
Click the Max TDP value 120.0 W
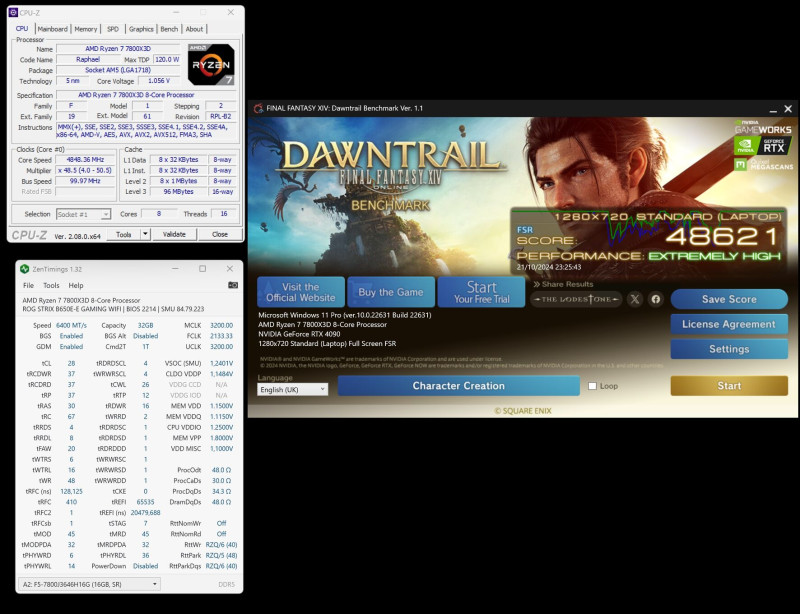pos(167,60)
